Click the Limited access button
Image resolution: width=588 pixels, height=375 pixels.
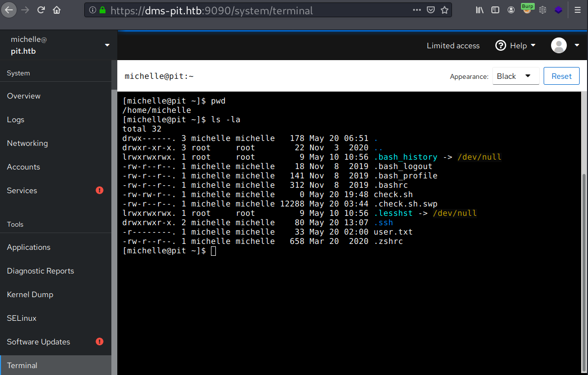click(x=453, y=46)
